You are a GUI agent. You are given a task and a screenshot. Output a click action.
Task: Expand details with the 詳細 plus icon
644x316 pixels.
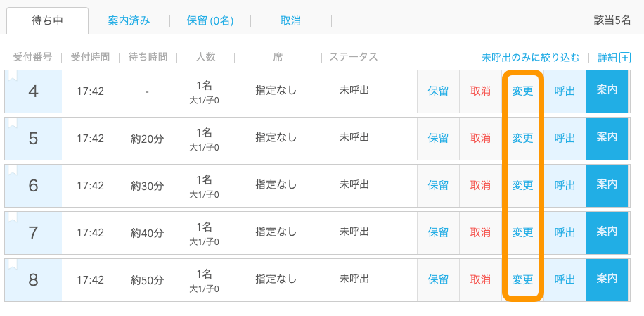pyautogui.click(x=625, y=58)
